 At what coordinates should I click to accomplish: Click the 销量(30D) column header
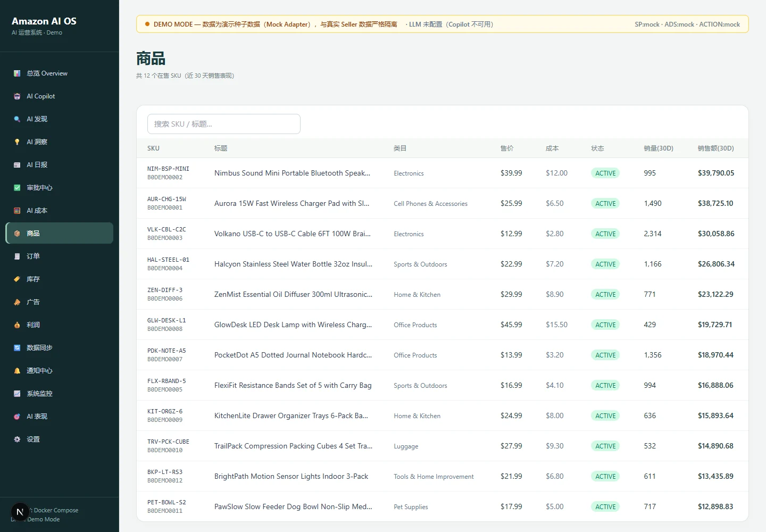click(x=659, y=148)
